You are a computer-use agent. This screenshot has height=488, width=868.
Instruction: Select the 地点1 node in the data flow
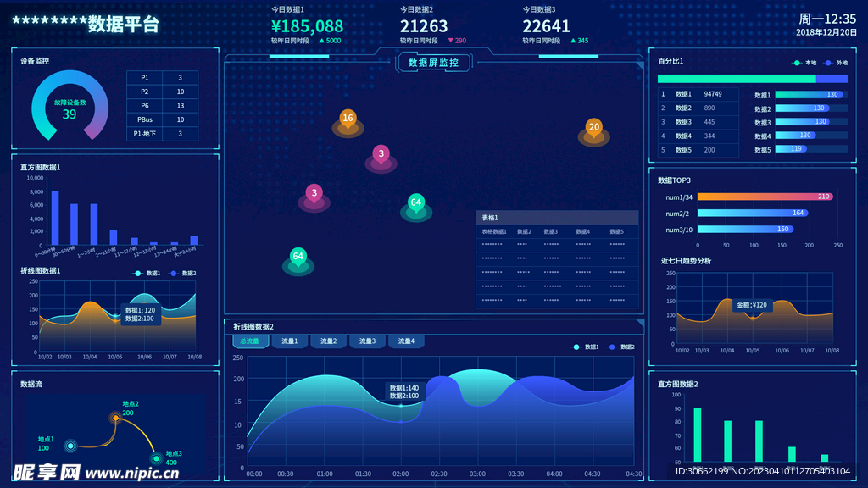[x=70, y=446]
